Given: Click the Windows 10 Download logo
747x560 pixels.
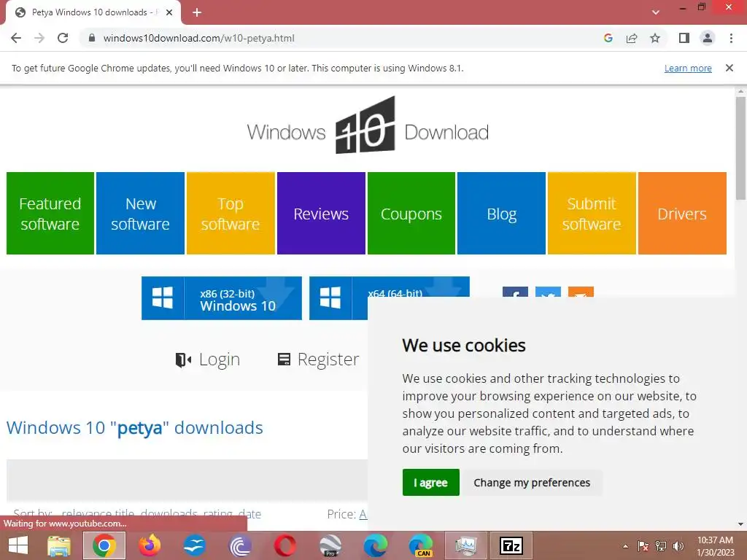Looking at the screenshot, I should coord(368,125).
